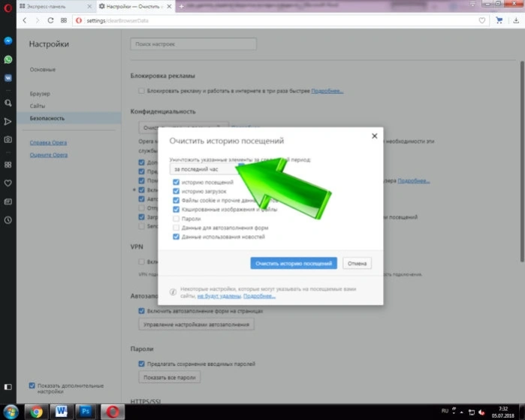Launch Chrome from the taskbar
The height and width of the screenshot is (420, 525).
[36, 412]
